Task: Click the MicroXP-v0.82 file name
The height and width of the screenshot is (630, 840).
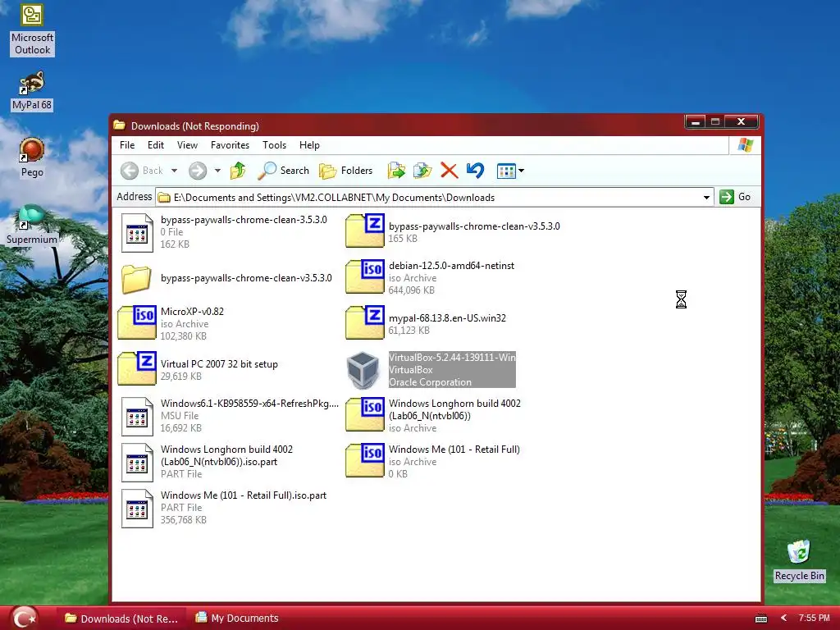Action: click(192, 311)
